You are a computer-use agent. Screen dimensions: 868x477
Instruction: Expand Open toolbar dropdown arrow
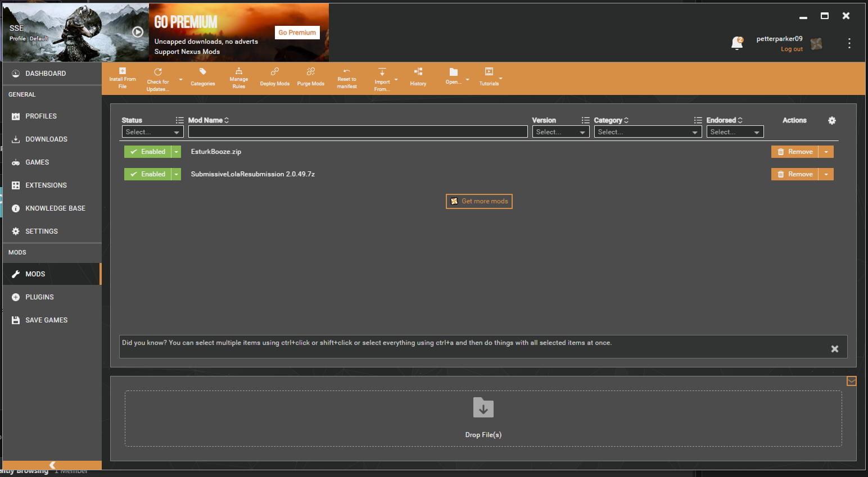(467, 80)
